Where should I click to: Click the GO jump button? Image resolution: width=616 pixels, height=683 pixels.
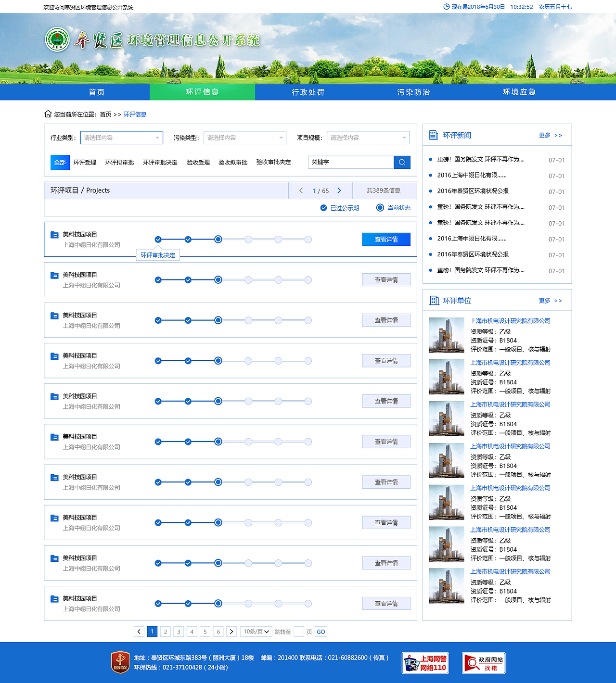(321, 632)
